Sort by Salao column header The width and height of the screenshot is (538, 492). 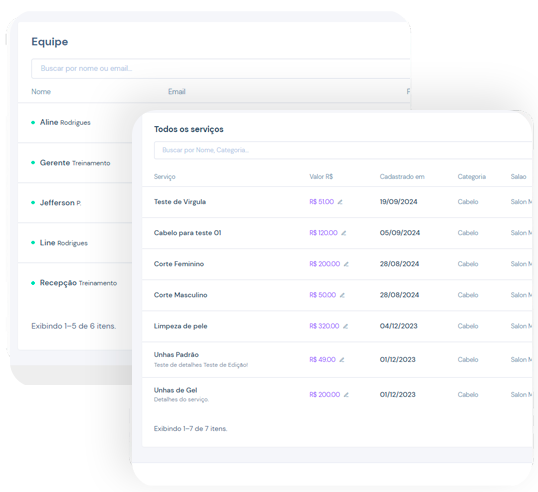pyautogui.click(x=518, y=177)
